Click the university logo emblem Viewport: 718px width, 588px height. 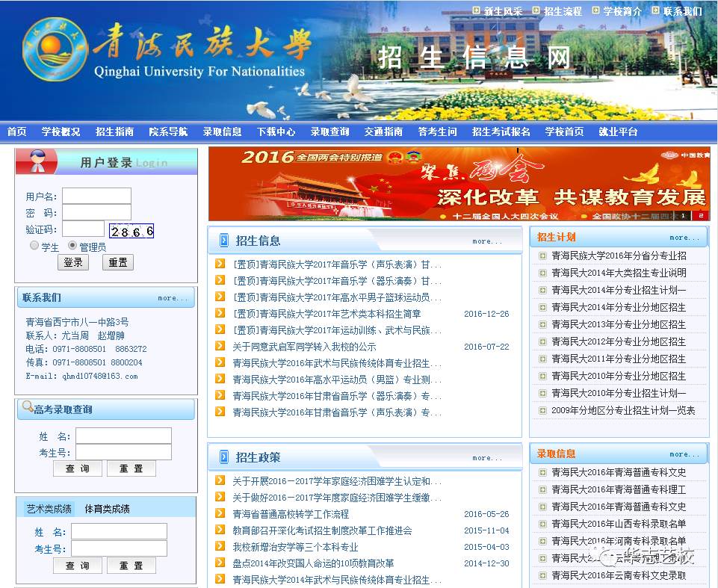tap(55, 49)
